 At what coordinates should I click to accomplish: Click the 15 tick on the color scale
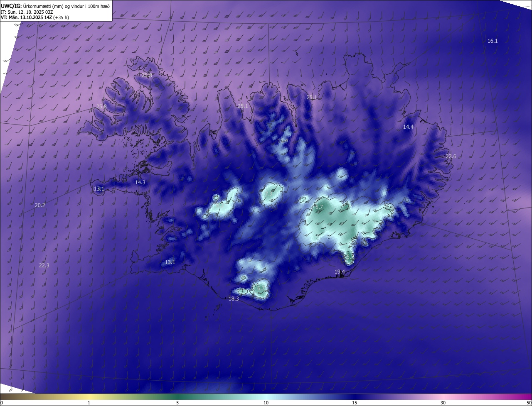point(355,403)
